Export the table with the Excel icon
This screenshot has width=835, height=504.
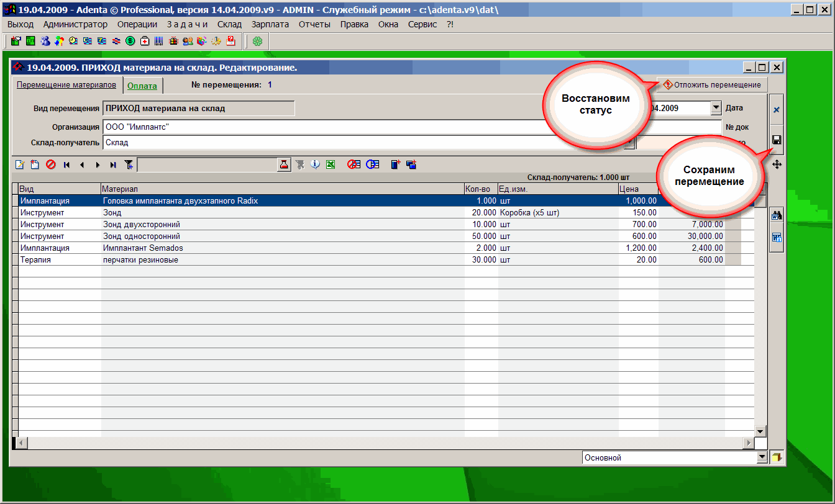(x=331, y=164)
